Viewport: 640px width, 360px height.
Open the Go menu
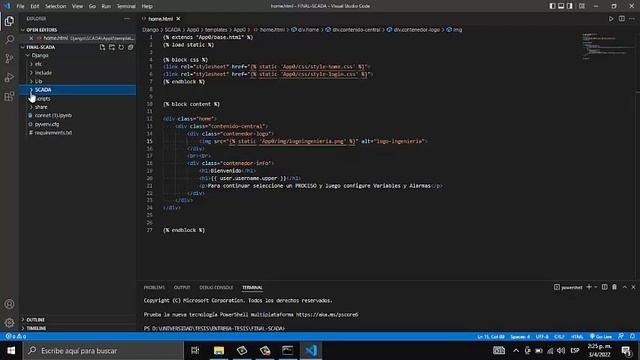click(92, 6)
